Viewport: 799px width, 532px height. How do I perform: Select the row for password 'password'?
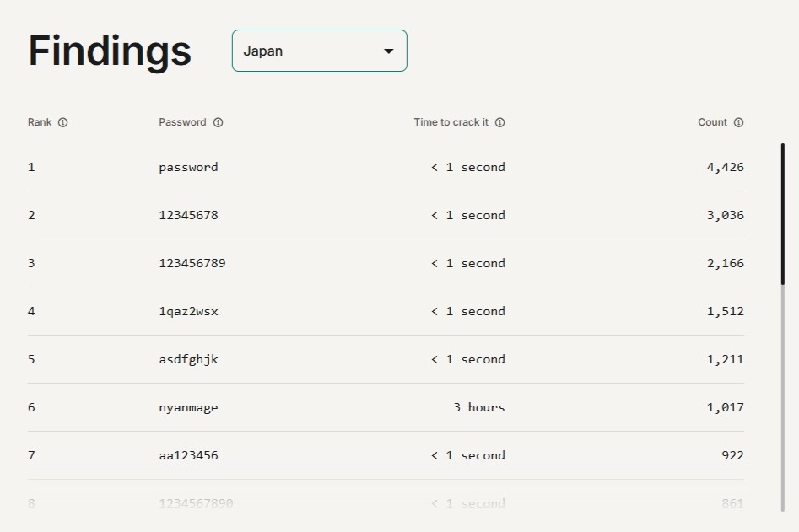(188, 167)
